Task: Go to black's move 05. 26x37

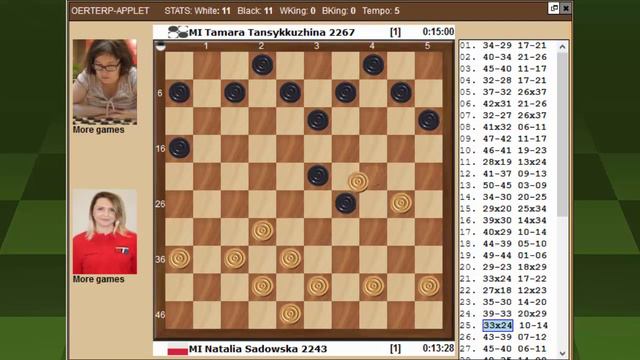Action: (532, 92)
